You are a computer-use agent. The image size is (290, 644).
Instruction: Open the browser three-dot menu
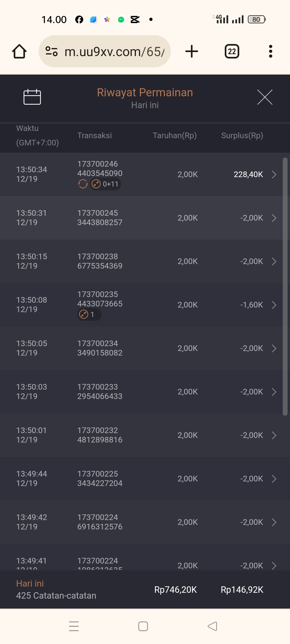point(270,51)
